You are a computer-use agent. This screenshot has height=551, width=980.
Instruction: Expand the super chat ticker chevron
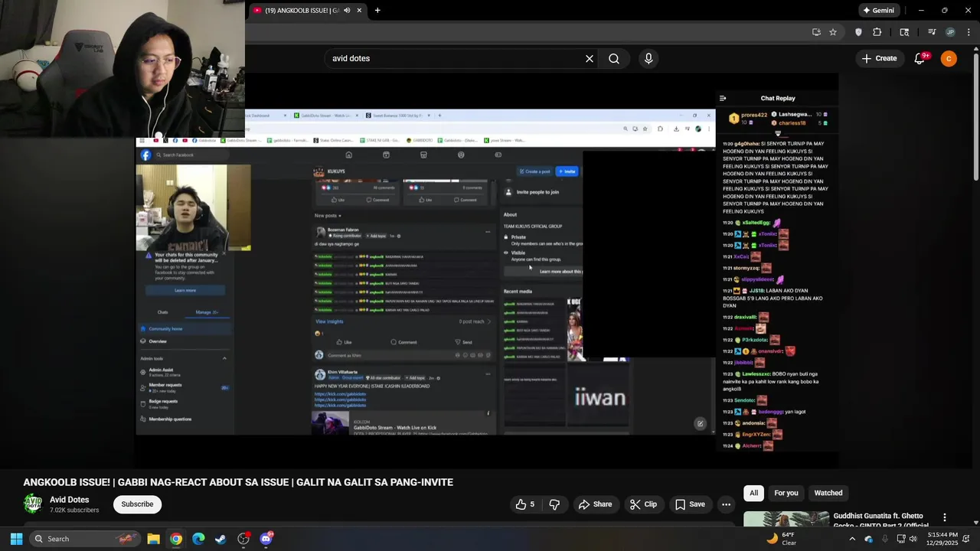click(778, 134)
